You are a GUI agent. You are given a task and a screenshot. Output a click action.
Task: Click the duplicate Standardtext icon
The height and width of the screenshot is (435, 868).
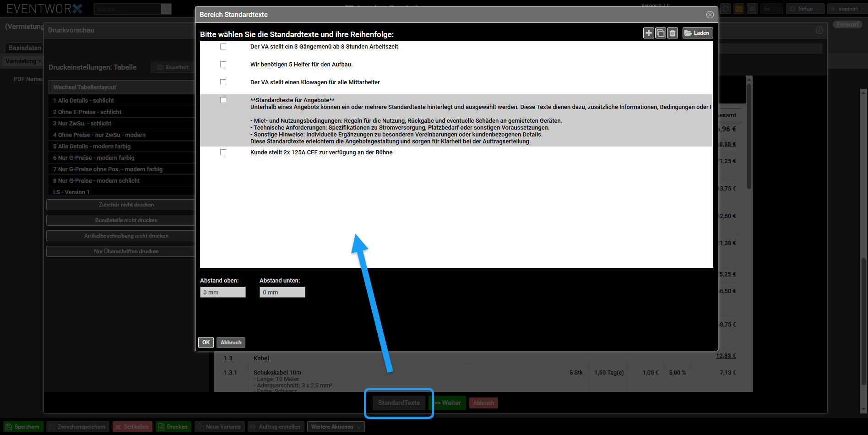click(660, 33)
